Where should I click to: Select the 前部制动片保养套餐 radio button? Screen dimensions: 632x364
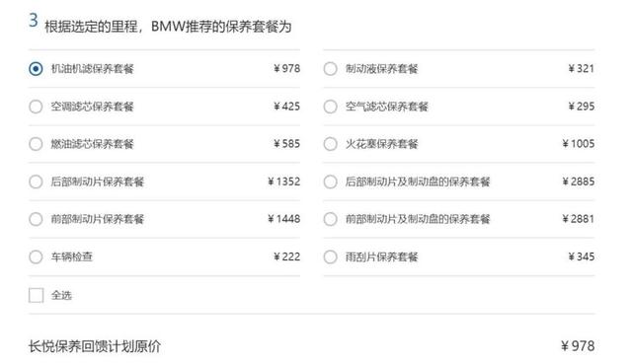36,219
